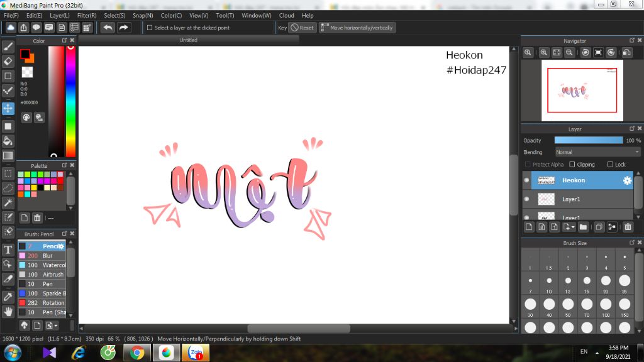
Task: Select the Magic Wand tool
Action: [8, 203]
